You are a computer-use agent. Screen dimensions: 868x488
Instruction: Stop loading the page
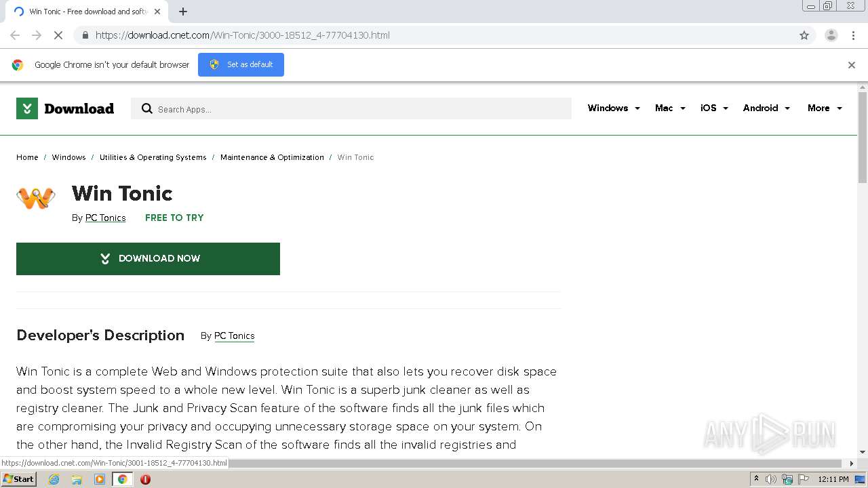coord(58,35)
